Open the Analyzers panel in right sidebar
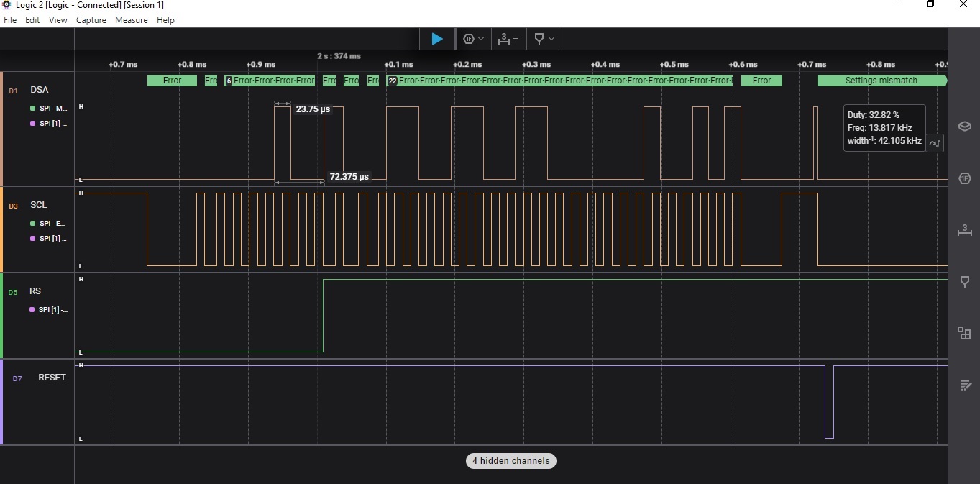This screenshot has width=980, height=484. click(964, 178)
